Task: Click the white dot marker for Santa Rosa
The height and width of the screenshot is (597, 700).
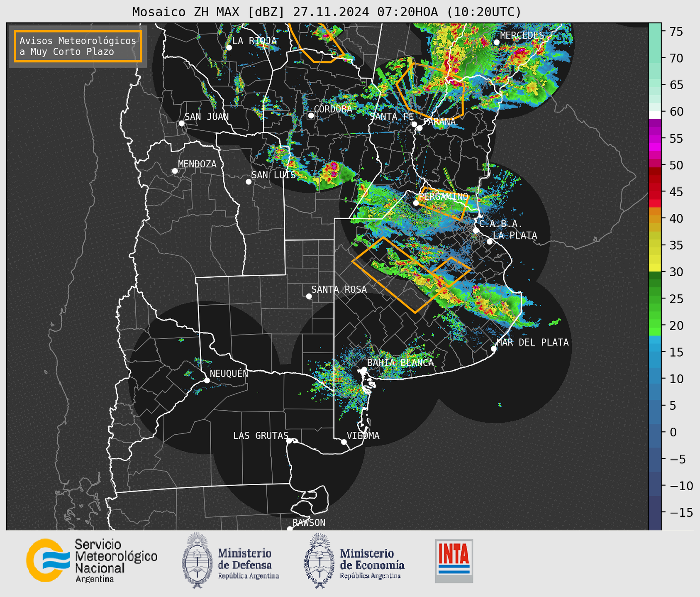Action: [x=309, y=296]
